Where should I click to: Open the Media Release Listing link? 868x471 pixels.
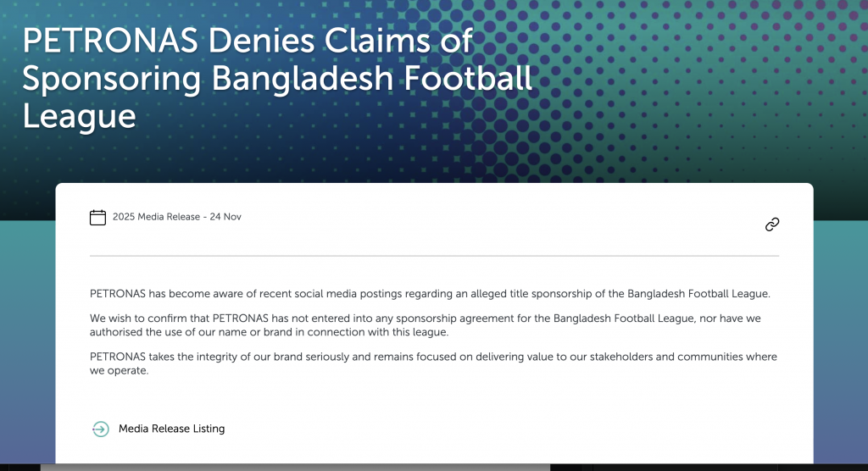(171, 429)
